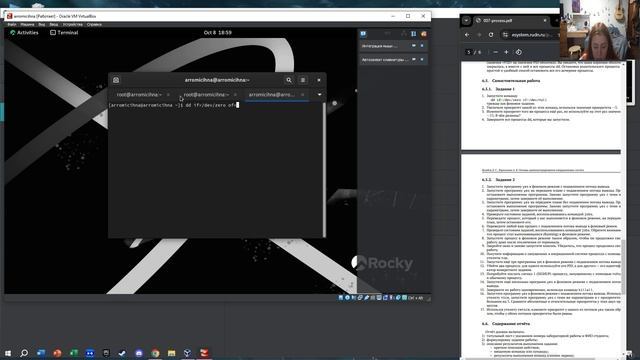This screenshot has height=360, width=640.
Task: Open VirtualBox from the taskbar
Action: point(188,353)
